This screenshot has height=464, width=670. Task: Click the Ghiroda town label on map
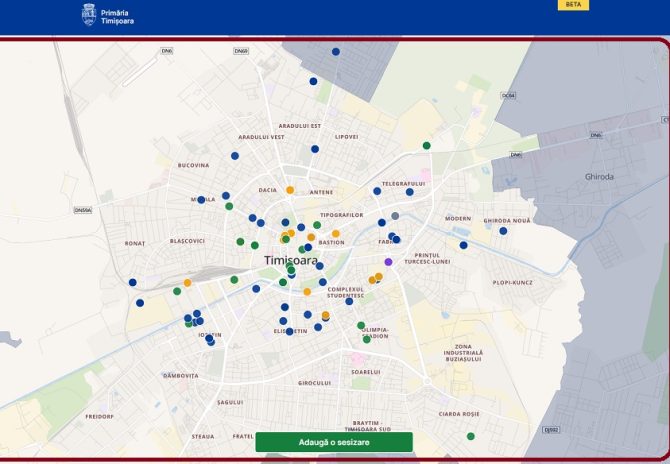tap(599, 177)
